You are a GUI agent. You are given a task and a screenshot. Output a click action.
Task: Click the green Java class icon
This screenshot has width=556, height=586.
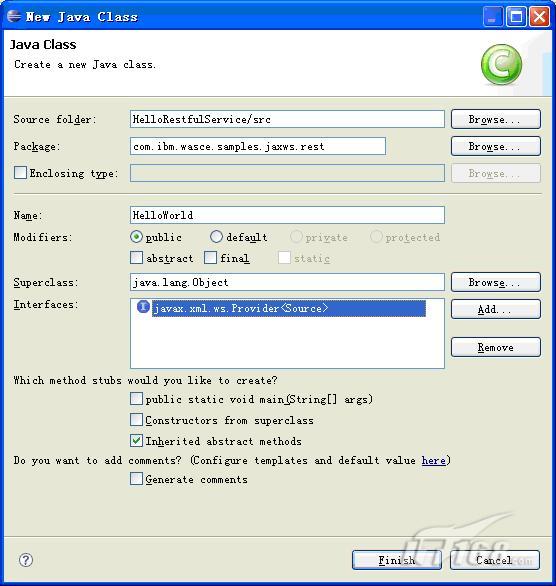click(501, 64)
